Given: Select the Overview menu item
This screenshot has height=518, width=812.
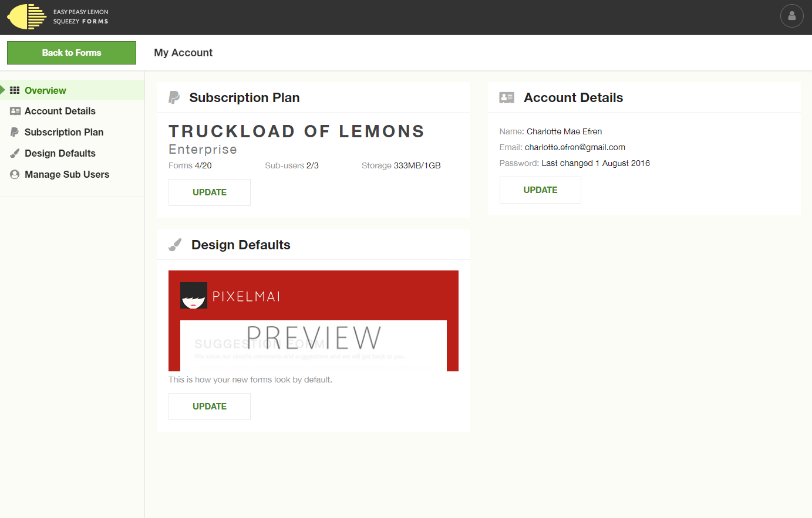Looking at the screenshot, I should coord(72,90).
